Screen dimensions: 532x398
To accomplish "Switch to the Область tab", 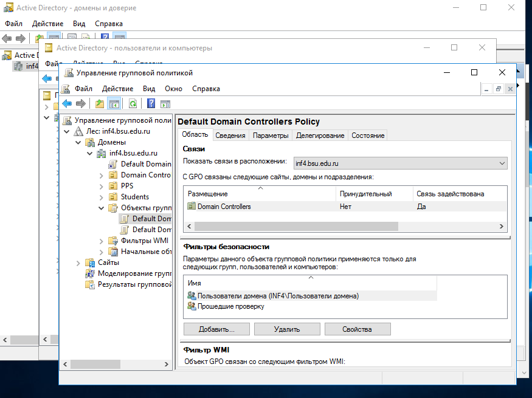I will click(x=195, y=134).
